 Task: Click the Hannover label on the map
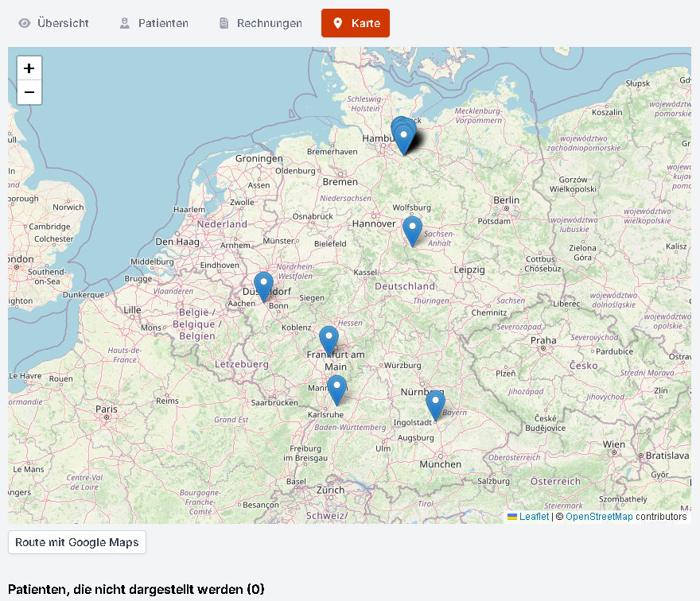pos(374,223)
